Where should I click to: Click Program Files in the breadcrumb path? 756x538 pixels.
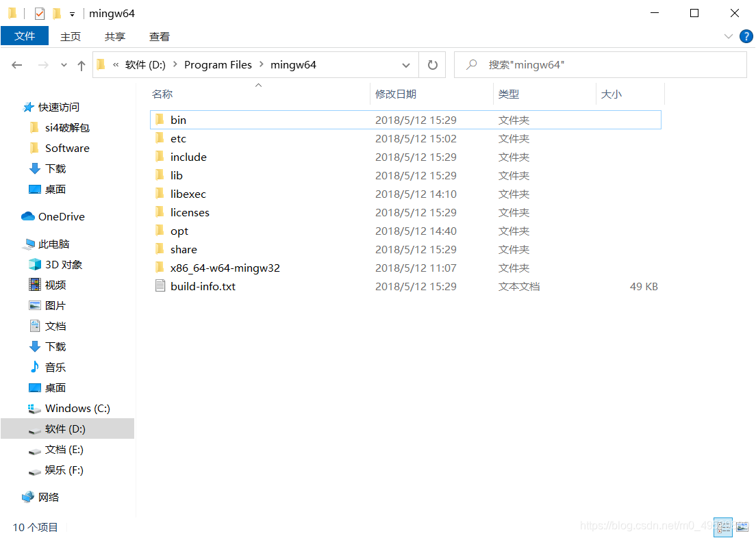point(218,64)
